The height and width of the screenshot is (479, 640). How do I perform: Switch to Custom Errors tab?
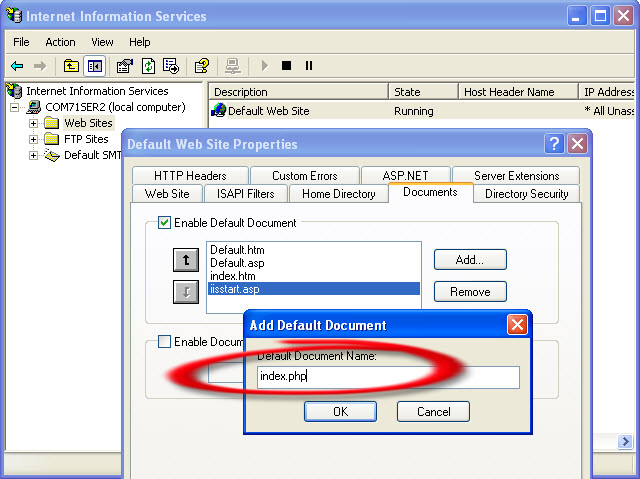pos(304,175)
